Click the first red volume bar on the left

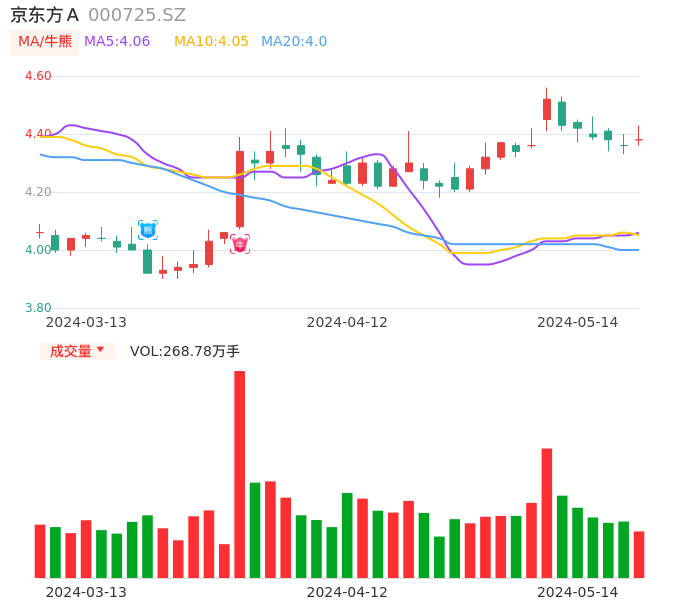pyautogui.click(x=40, y=551)
